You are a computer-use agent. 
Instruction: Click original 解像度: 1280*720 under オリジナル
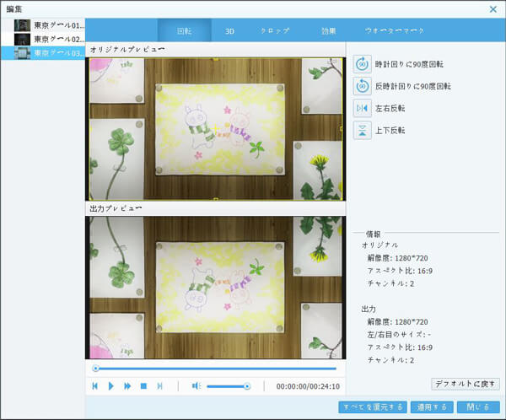point(397,258)
